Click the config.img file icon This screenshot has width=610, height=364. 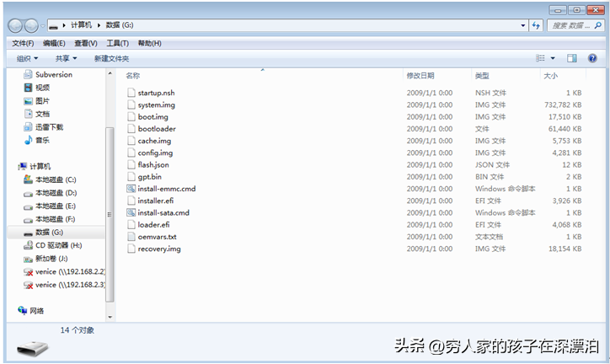[131, 153]
